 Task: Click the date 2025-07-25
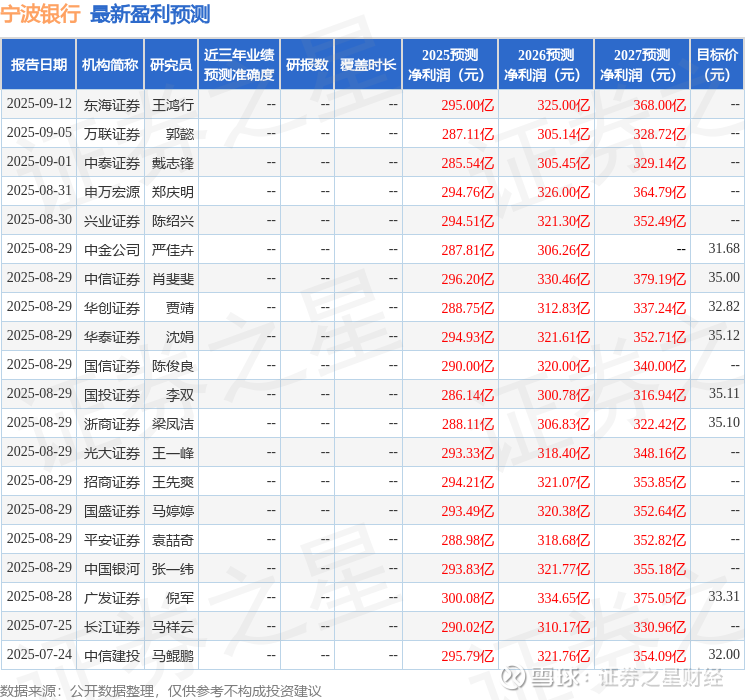(x=39, y=625)
